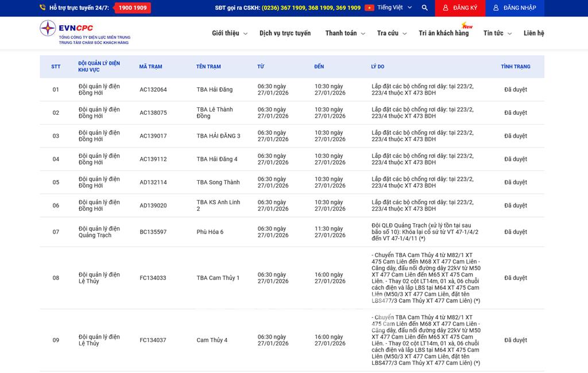This screenshot has height=373, width=588.
Task: Click the TBA Cam Thủy 1 station name
Action: (x=218, y=278)
